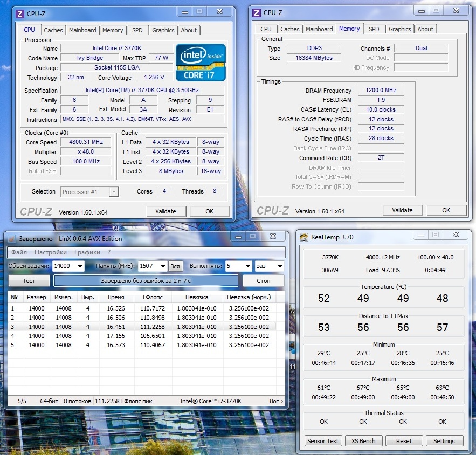This screenshot has width=476, height=455.
Task: Click OK in right CPU-Z window
Action: click(x=446, y=210)
